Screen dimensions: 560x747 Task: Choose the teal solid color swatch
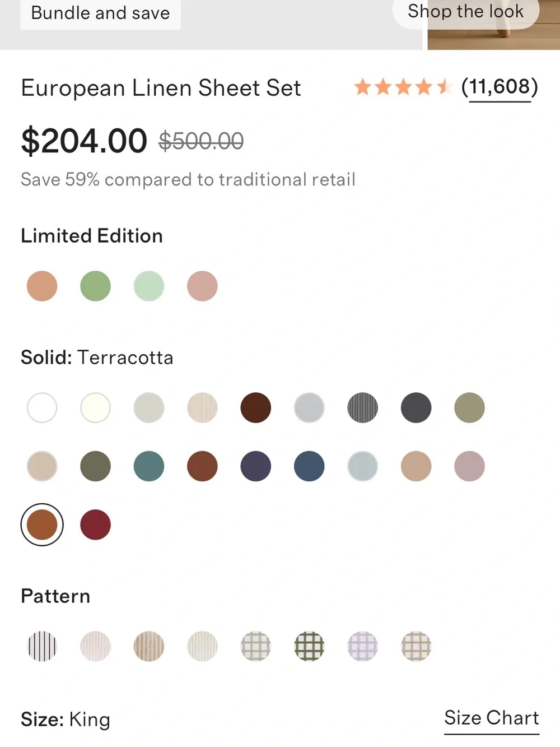149,466
